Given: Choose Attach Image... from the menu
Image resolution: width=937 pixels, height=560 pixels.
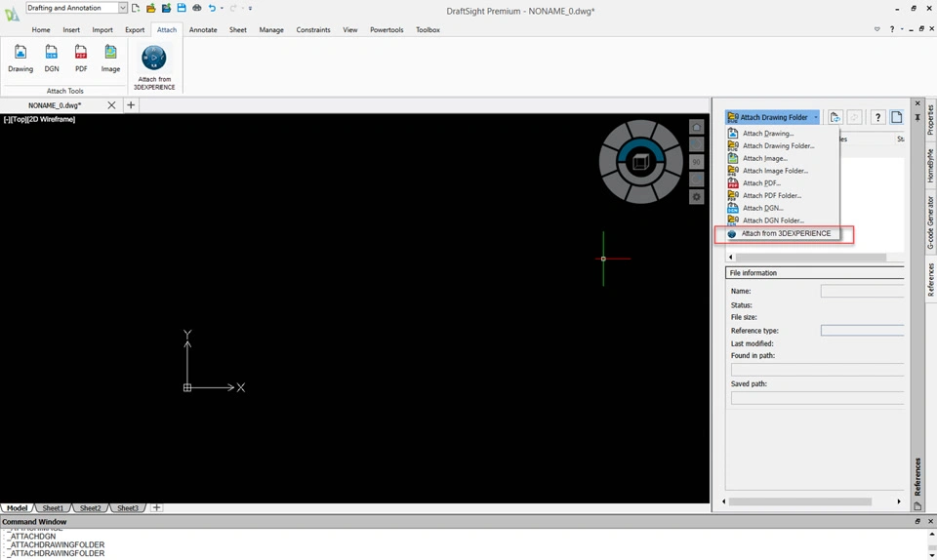Looking at the screenshot, I should point(781,158).
